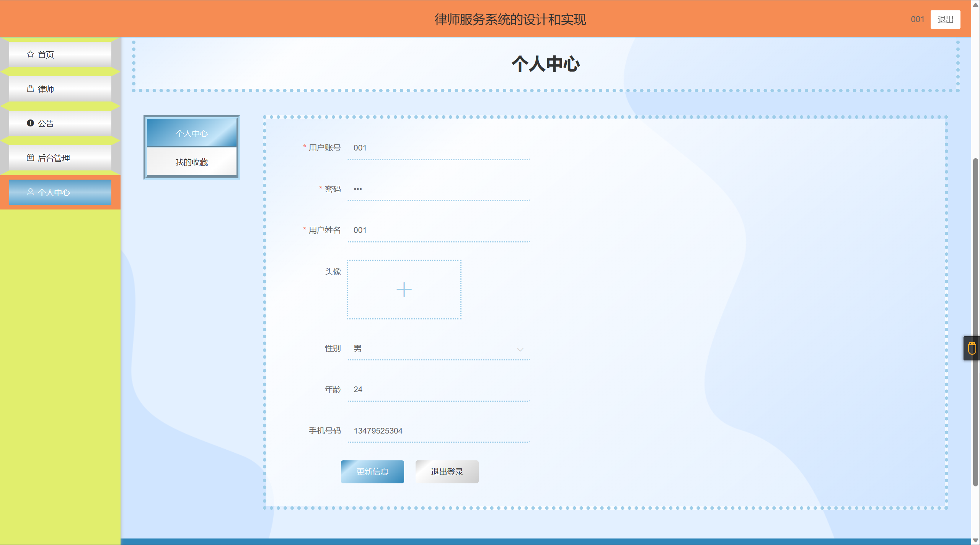The width and height of the screenshot is (980, 545).
Task: Click the 用户账号 input field
Action: tap(438, 148)
